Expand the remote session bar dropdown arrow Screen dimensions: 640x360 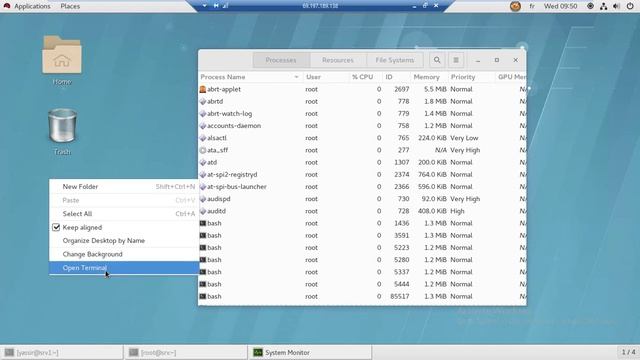204,6
